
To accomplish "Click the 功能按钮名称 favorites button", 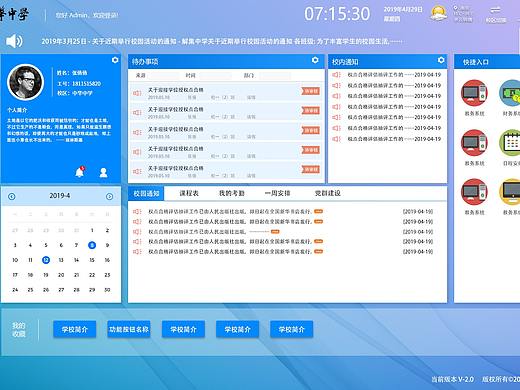I will point(129,329).
